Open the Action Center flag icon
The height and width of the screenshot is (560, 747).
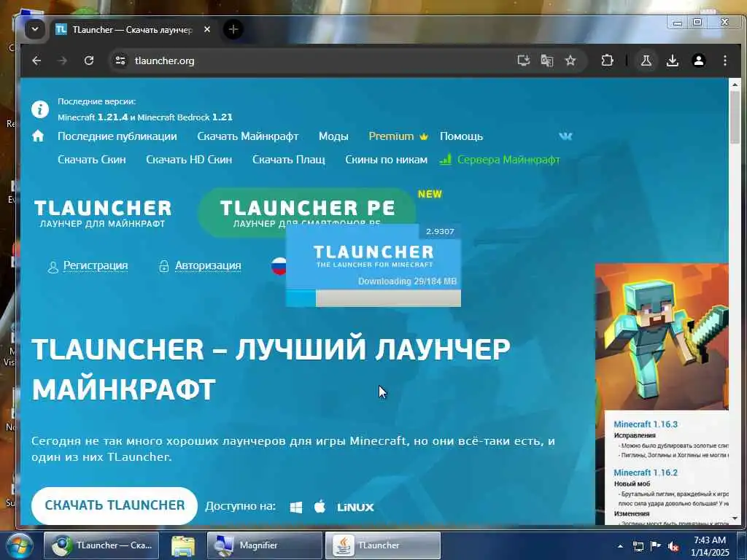click(x=656, y=546)
